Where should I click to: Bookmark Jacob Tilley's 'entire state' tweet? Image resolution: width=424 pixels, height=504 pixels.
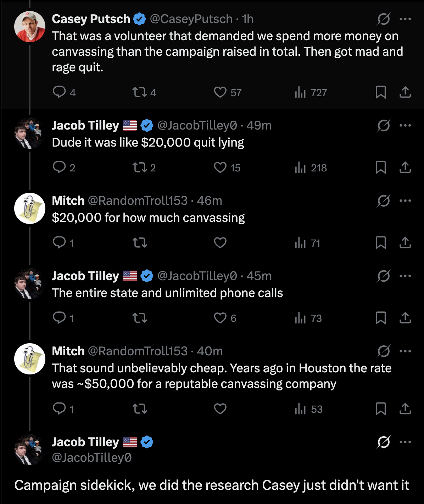[381, 318]
